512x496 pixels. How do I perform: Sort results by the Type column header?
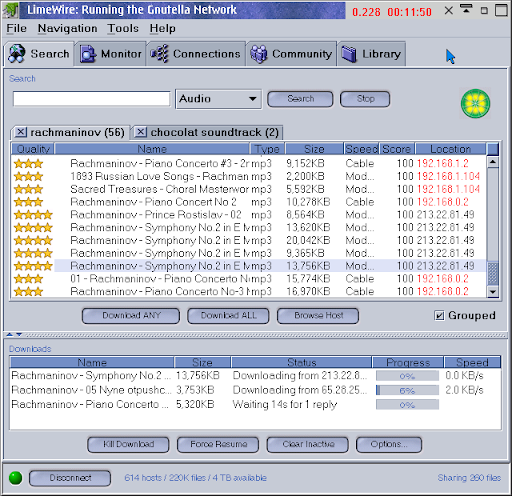tap(267, 149)
